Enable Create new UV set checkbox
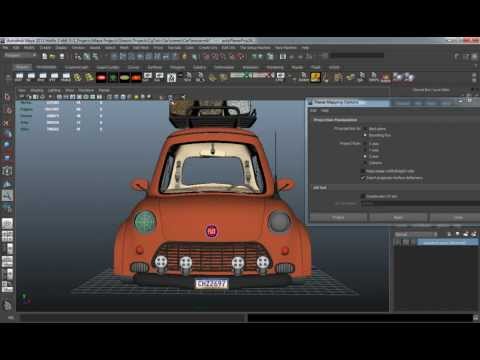 [363, 196]
